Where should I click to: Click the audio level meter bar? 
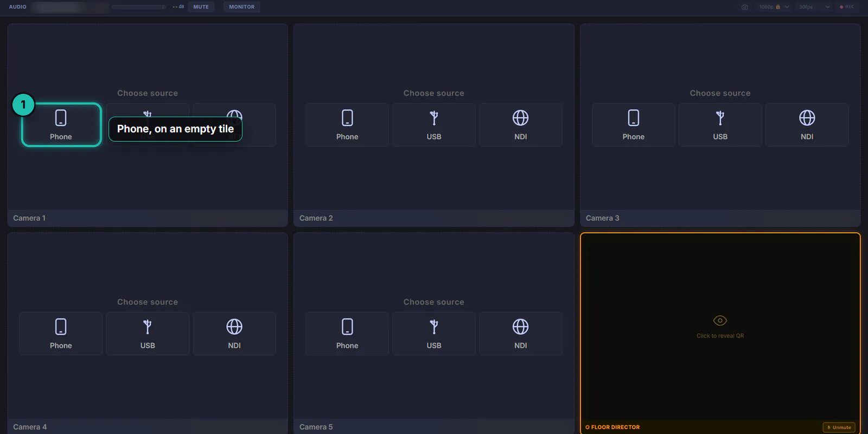click(x=139, y=7)
